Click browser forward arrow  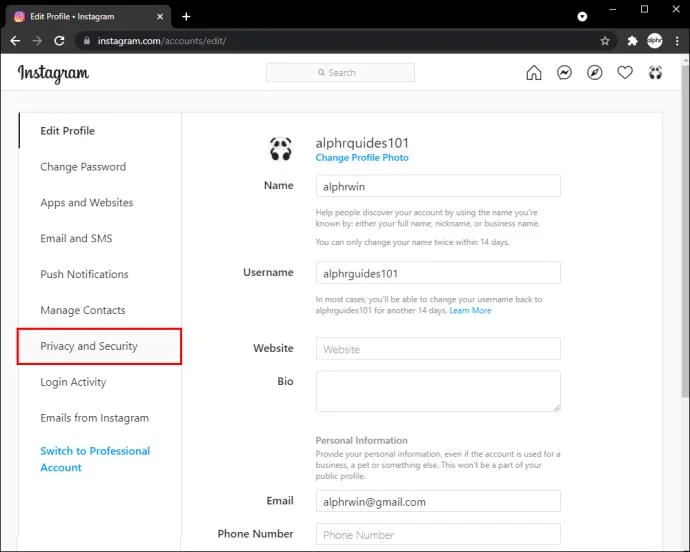click(37, 41)
